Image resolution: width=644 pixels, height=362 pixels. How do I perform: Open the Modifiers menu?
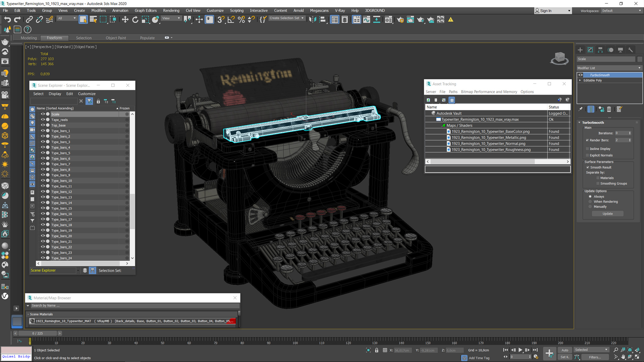click(x=99, y=10)
